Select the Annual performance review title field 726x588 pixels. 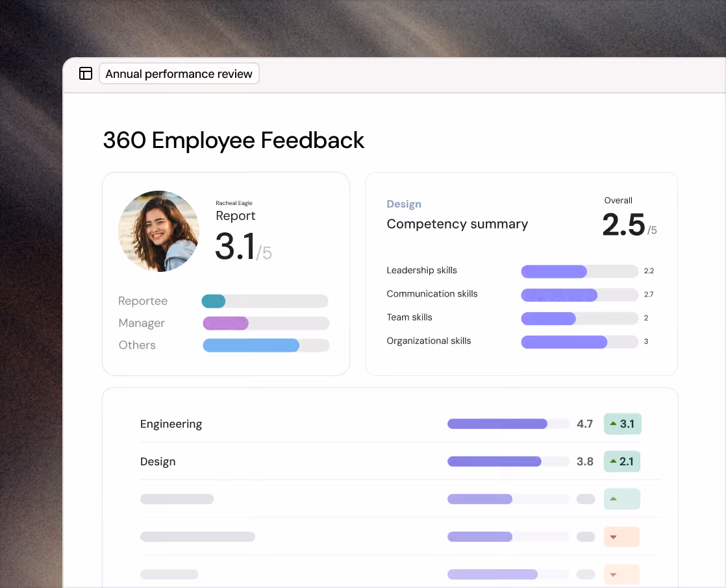[179, 73]
